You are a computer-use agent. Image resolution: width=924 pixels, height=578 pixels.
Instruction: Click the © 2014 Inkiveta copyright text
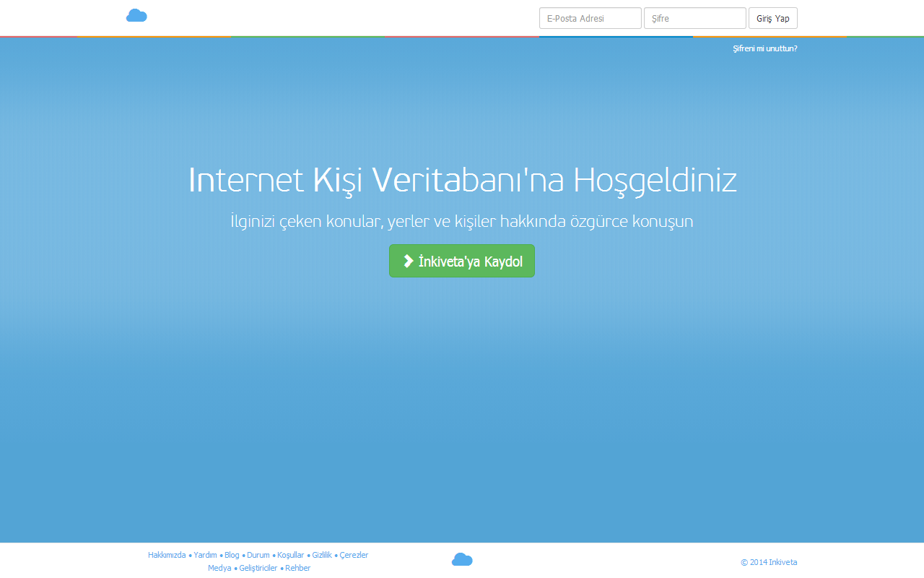[x=769, y=562]
